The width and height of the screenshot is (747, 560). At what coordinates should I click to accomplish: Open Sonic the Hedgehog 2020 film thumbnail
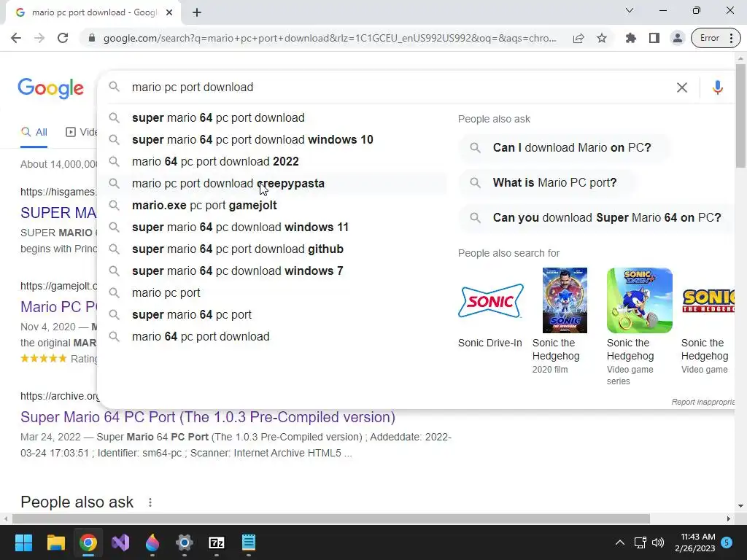[x=565, y=300]
